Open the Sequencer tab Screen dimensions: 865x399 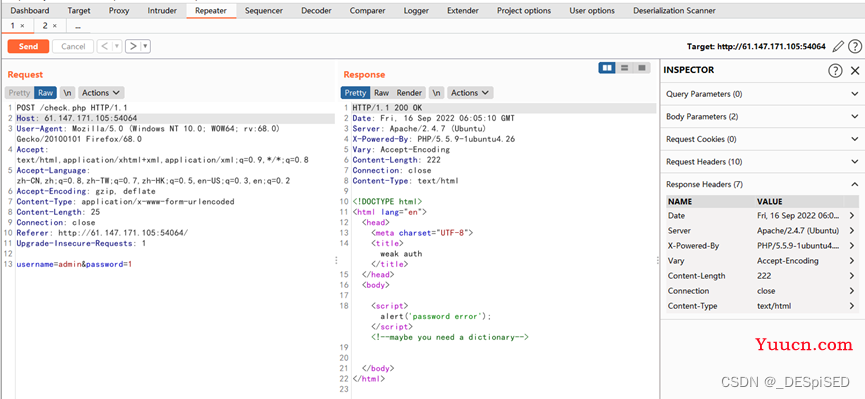coord(264,10)
